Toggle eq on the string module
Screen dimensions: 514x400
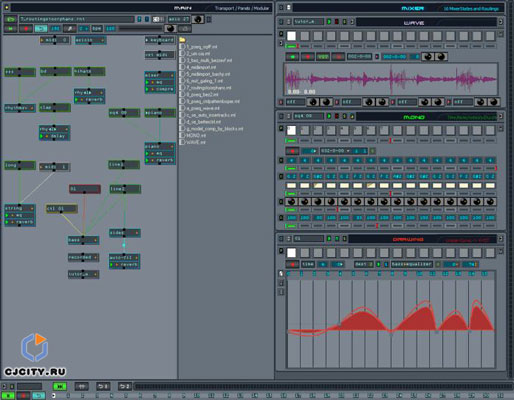[x=20, y=215]
